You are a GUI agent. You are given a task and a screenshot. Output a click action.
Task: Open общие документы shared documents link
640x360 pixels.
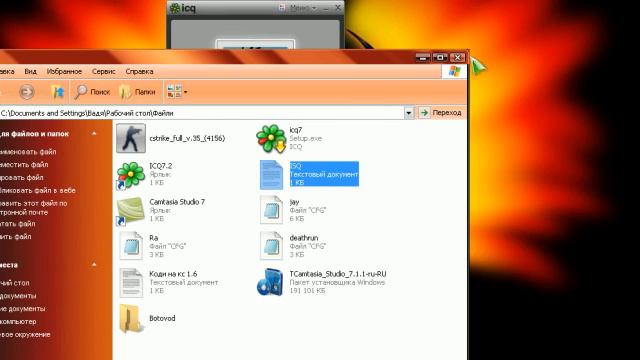pyautogui.click(x=23, y=309)
